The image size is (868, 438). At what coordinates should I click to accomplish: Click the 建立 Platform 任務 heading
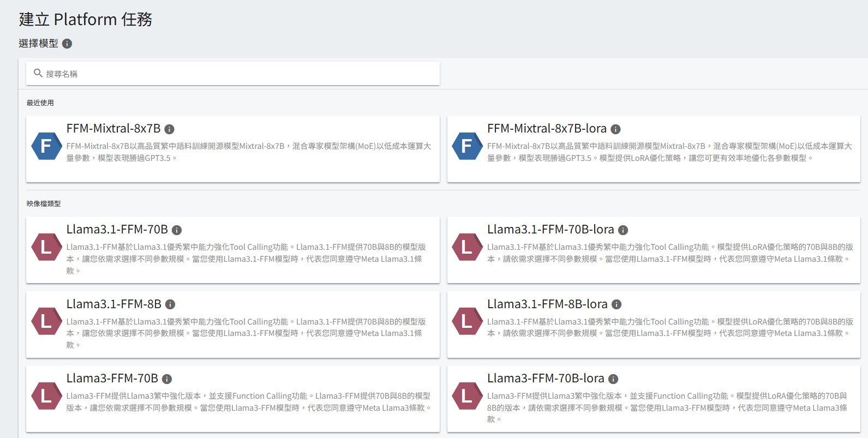86,19
